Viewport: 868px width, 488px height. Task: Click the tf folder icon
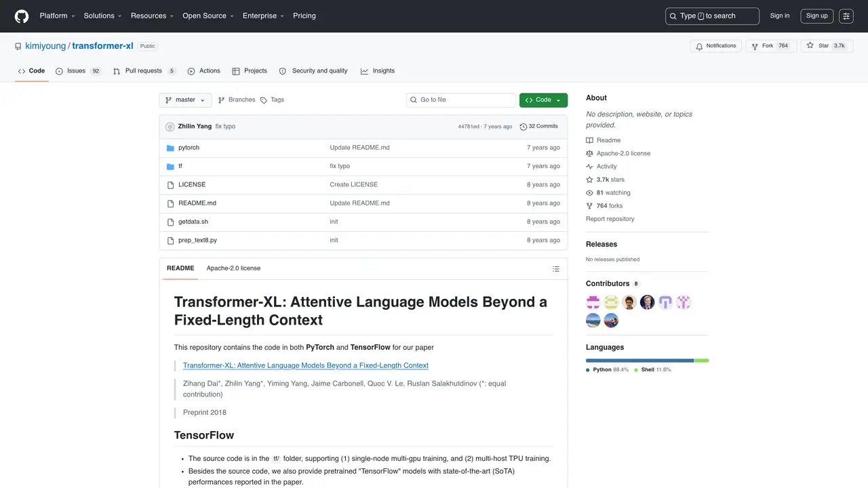(171, 166)
